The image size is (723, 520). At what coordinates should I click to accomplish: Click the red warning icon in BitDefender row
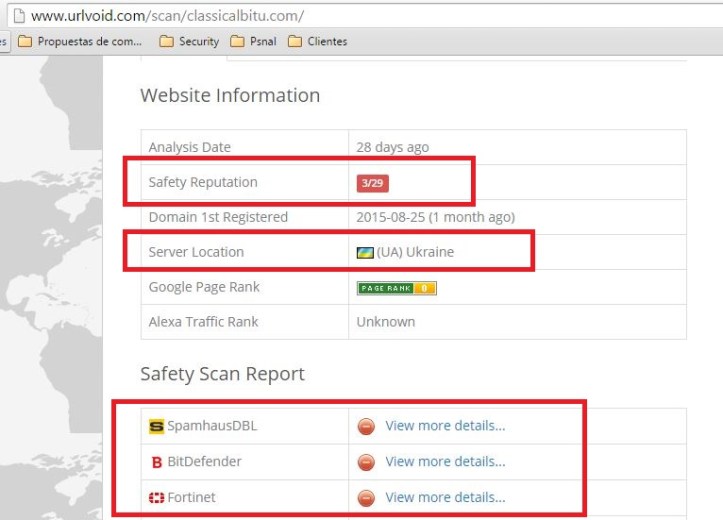click(366, 462)
